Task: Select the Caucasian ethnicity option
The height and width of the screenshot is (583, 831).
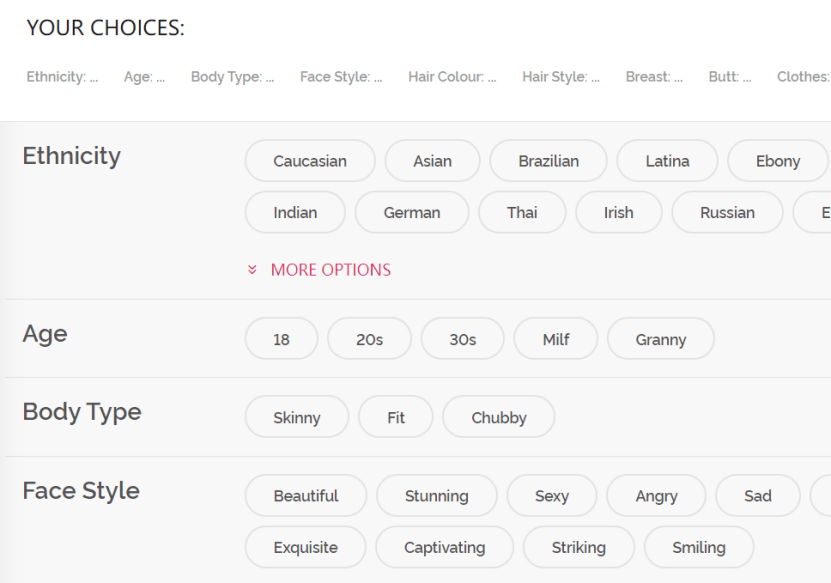Action: point(310,161)
